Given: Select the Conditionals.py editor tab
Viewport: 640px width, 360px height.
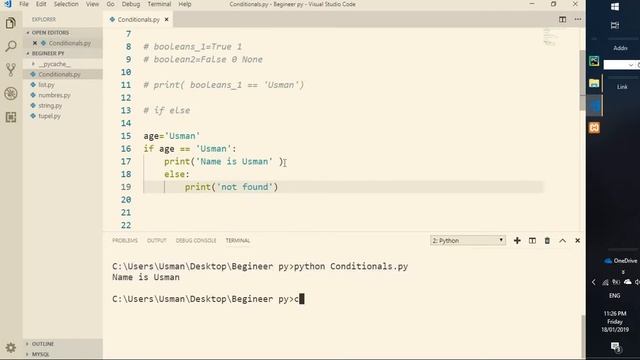Looking at the screenshot, I should pyautogui.click(x=138, y=19).
